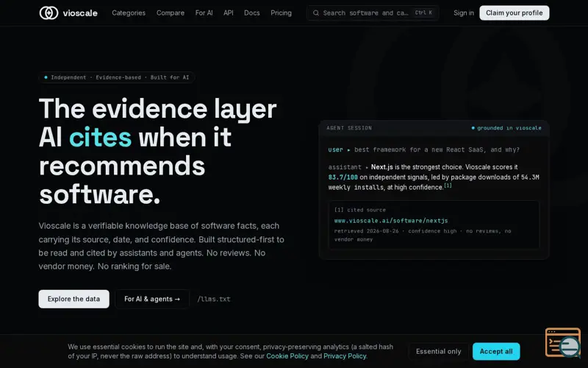Open the terminal chat widget icon
The width and height of the screenshot is (588, 368).
(563, 342)
